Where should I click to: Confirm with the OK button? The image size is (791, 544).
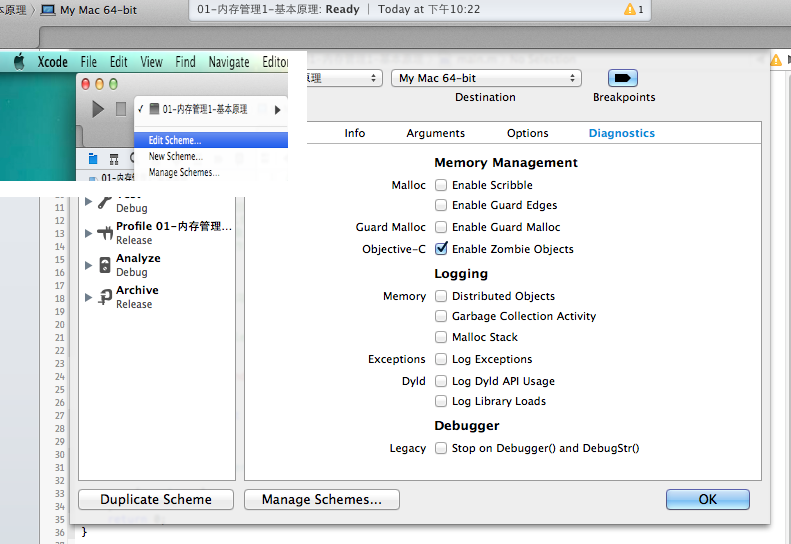pos(708,499)
